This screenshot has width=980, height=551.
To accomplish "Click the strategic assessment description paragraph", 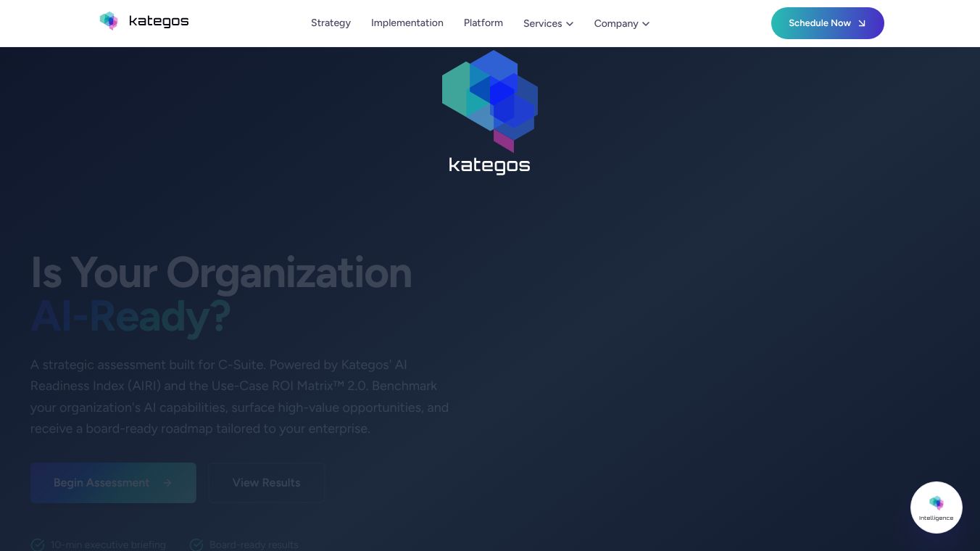I will pos(239,397).
